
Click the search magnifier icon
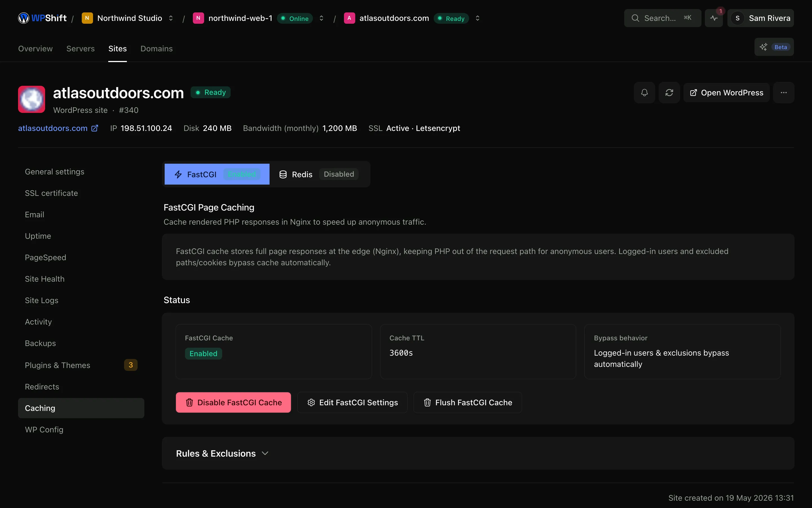click(x=635, y=18)
